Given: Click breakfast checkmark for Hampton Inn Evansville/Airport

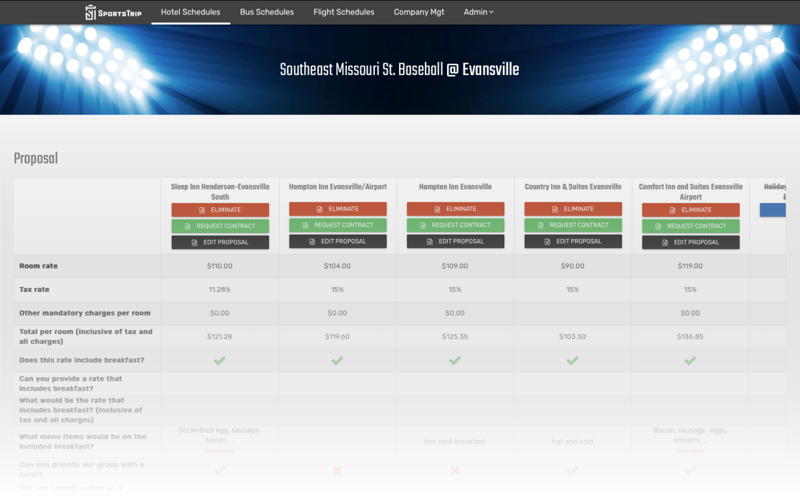Looking at the screenshot, I should [x=337, y=361].
